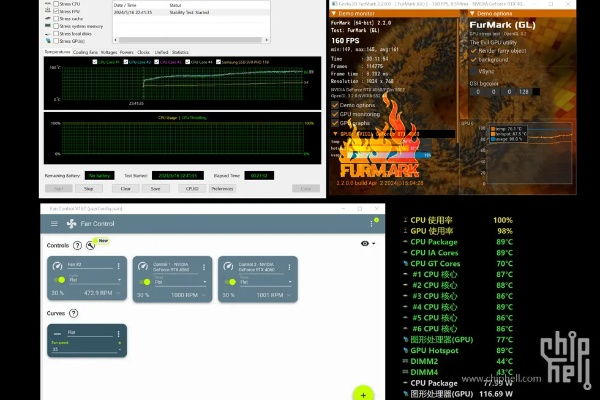Switch to the Statistics tab
The width and height of the screenshot is (600, 400).
click(180, 51)
